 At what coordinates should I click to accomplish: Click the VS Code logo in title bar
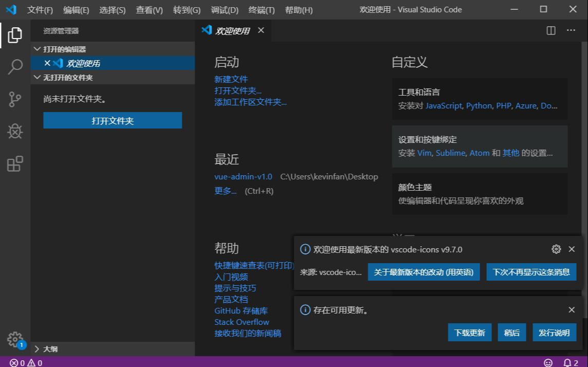pyautogui.click(x=11, y=9)
